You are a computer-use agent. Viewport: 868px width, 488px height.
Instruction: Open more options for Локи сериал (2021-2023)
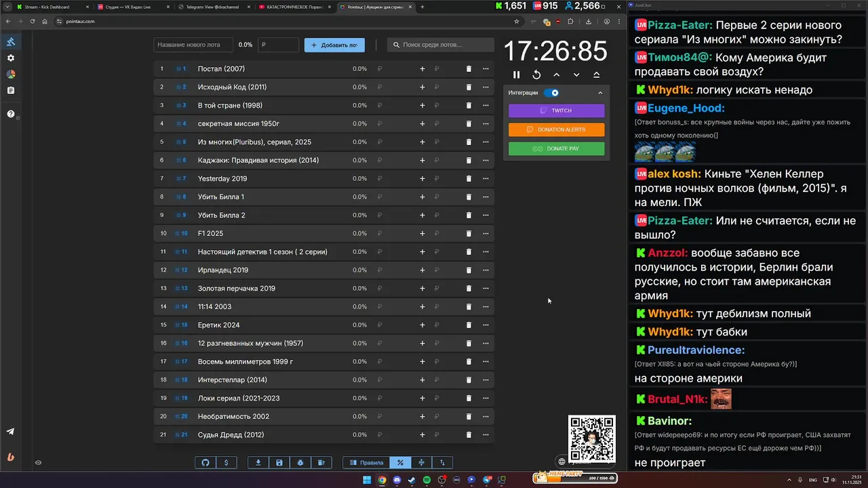(x=486, y=399)
